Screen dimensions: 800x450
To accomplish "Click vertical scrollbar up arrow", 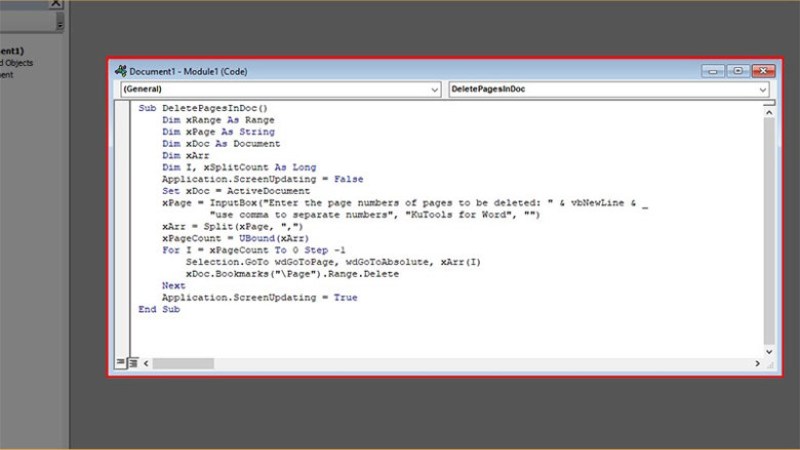I will 769,113.
